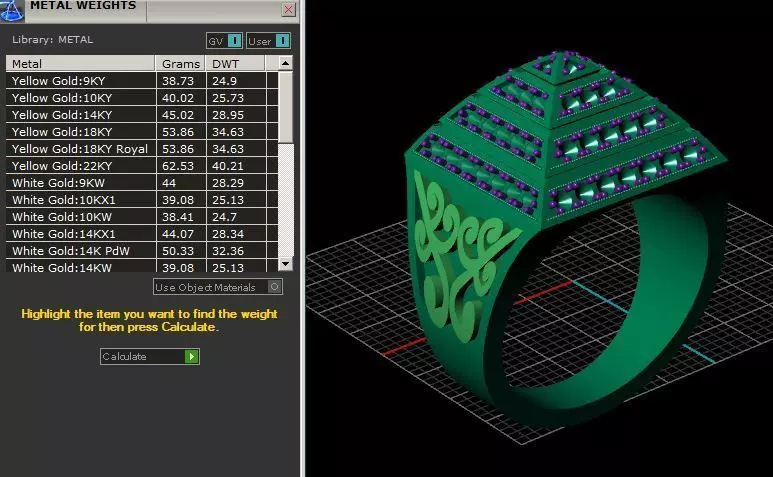Click the 24.9 DWT value
This screenshot has width=773, height=477.
point(224,81)
